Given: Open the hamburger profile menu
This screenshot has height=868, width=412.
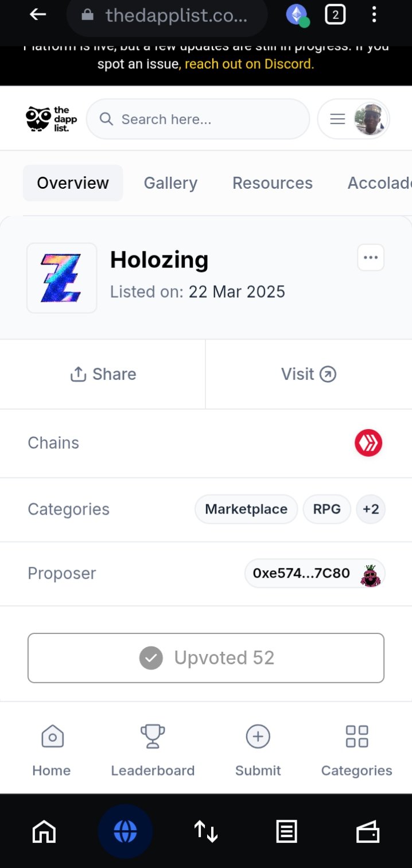Looking at the screenshot, I should [353, 119].
